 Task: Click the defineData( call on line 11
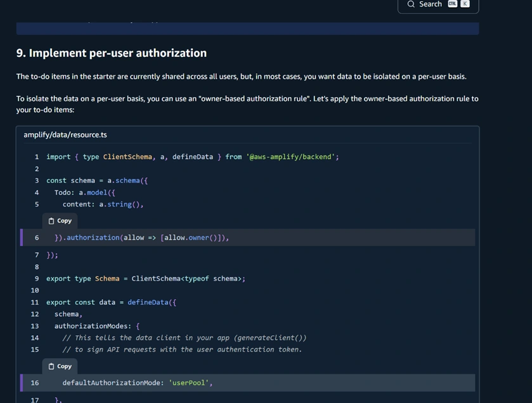pyautogui.click(x=151, y=302)
